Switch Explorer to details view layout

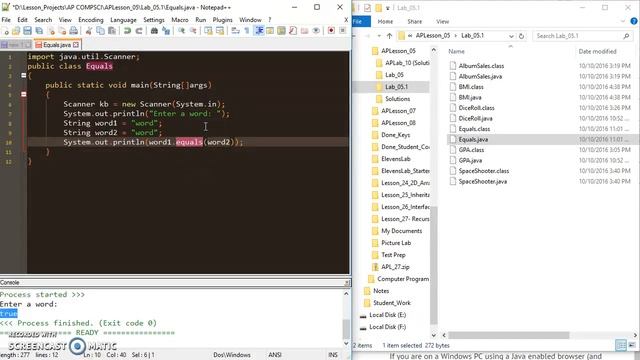coord(620,345)
